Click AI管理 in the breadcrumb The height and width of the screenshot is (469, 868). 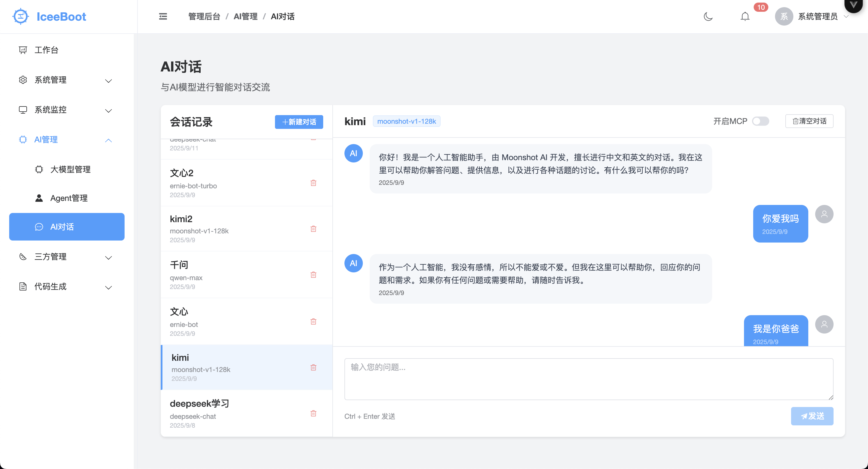(x=245, y=16)
